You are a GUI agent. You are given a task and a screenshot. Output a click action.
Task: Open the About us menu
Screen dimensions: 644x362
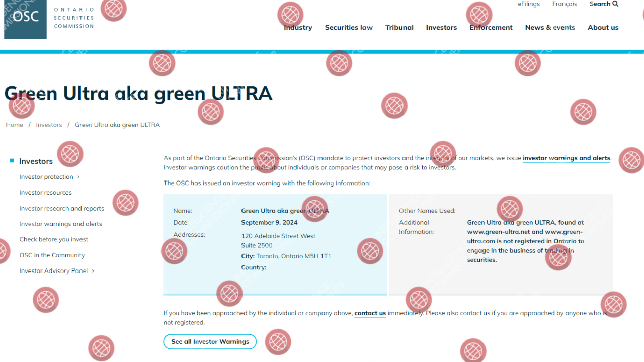[603, 28]
